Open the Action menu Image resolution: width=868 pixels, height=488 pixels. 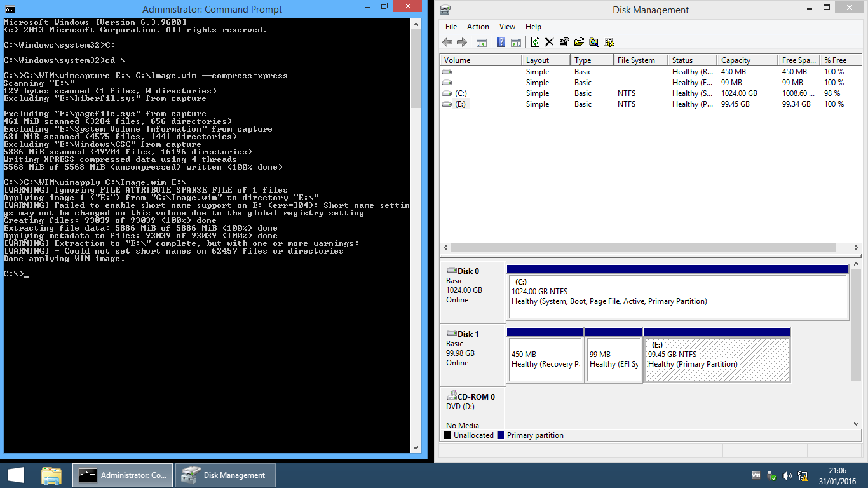point(478,27)
